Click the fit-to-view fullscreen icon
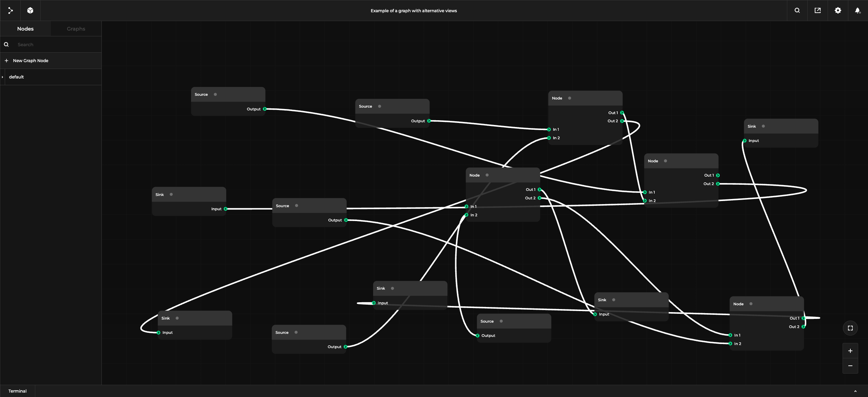Viewport: 868px width, 397px height. (x=850, y=328)
